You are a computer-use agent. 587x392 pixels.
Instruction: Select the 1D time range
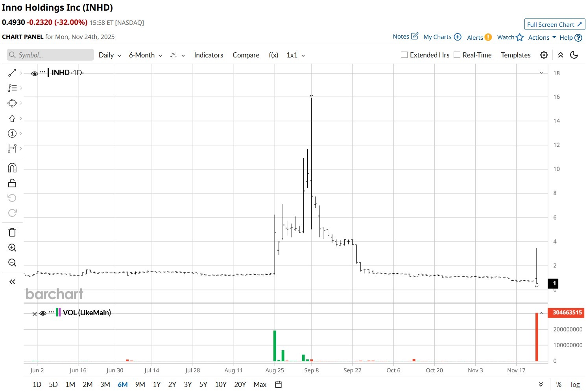[37, 385]
